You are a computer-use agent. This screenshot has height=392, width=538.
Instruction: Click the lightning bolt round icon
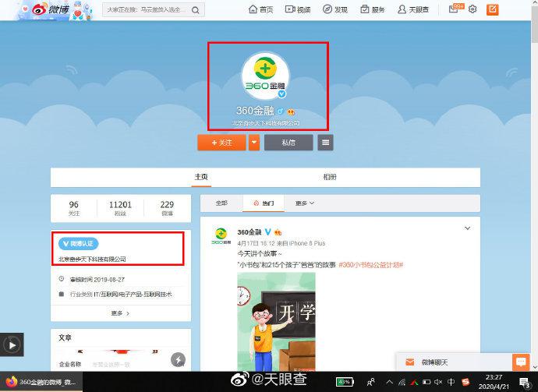coord(178,360)
